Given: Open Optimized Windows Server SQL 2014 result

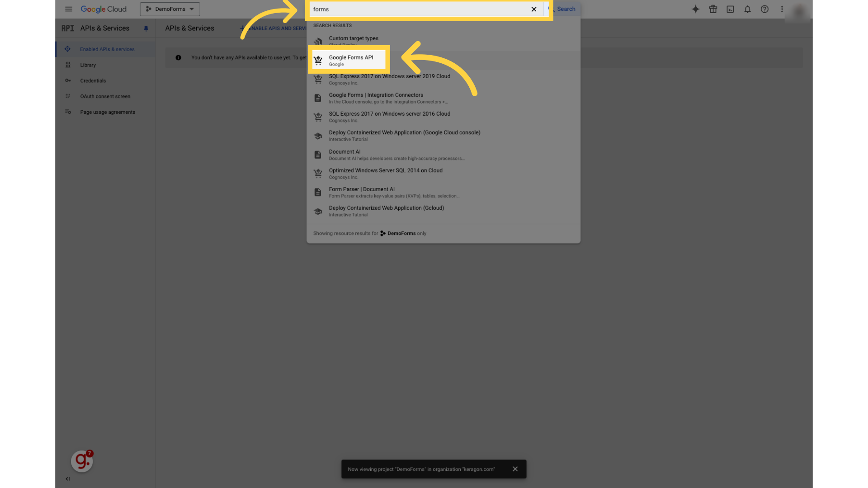Looking at the screenshot, I should pyautogui.click(x=443, y=174).
